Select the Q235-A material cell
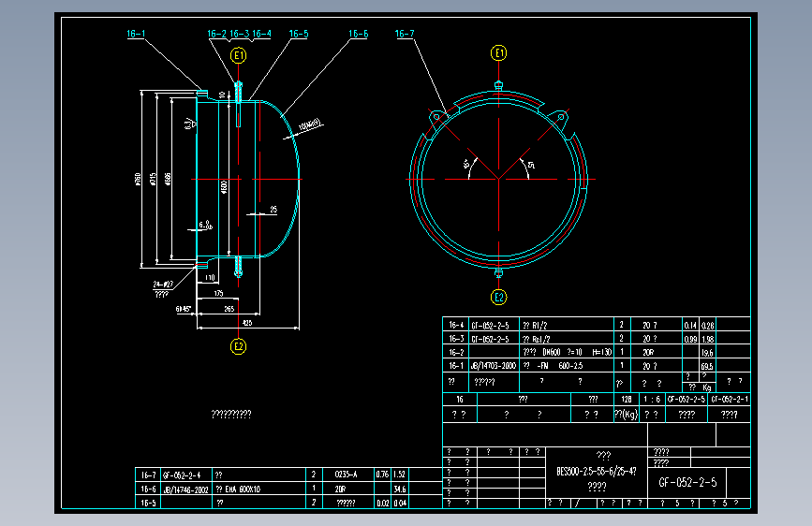Image resolution: width=812 pixels, height=526 pixels. point(346,475)
